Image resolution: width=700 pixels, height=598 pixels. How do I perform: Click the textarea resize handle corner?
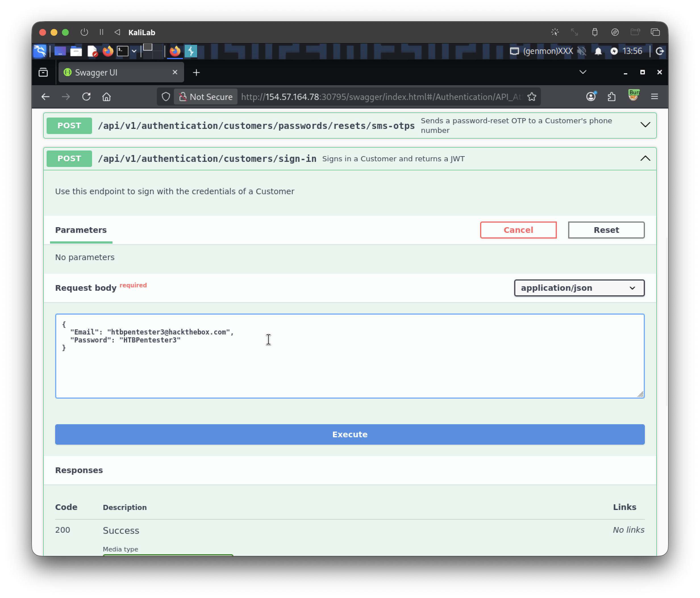pos(640,394)
